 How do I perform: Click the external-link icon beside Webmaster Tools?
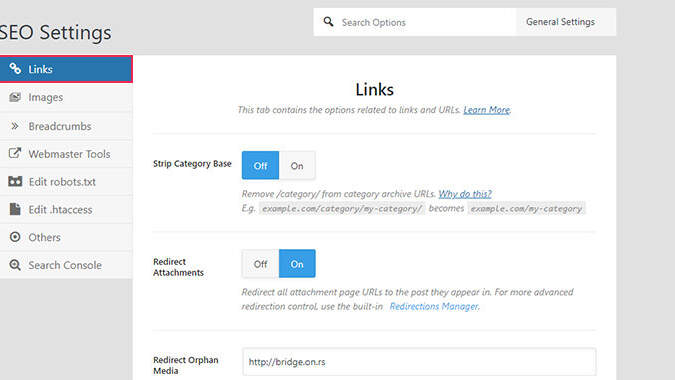(15, 153)
